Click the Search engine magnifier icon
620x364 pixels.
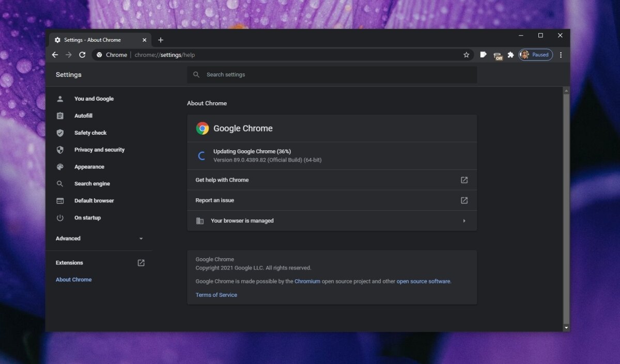pos(60,183)
